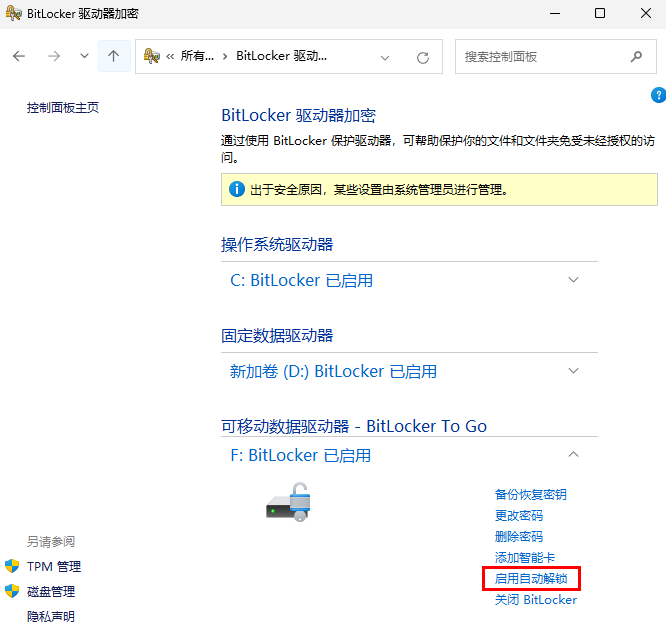Viewport: 666px width, 643px height.
Task: Collapse the F: drive BitLocker section
Action: point(573,455)
